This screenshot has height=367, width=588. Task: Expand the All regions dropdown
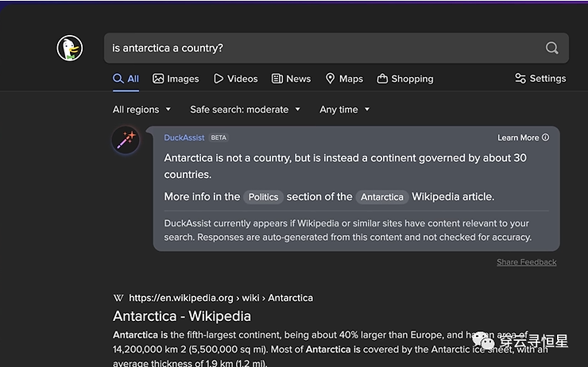point(141,110)
